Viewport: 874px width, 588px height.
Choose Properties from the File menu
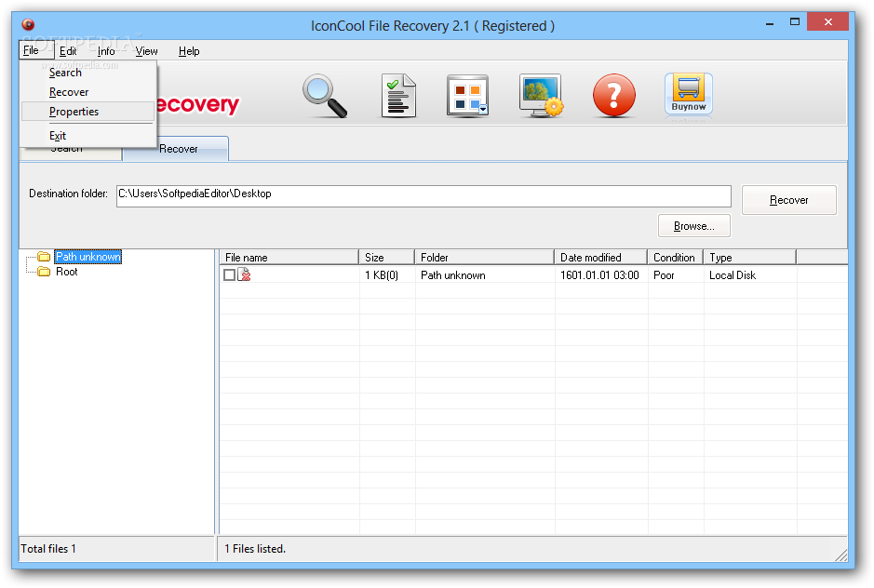coord(87,112)
